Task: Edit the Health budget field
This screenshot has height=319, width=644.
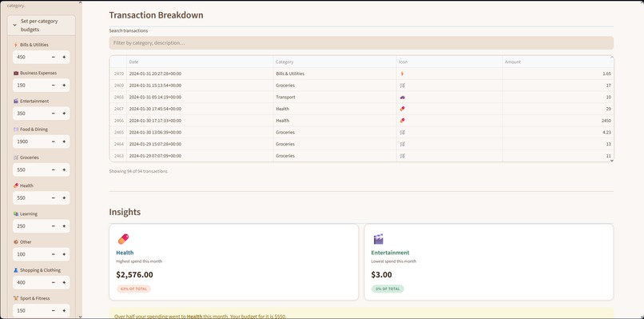Action: point(30,197)
